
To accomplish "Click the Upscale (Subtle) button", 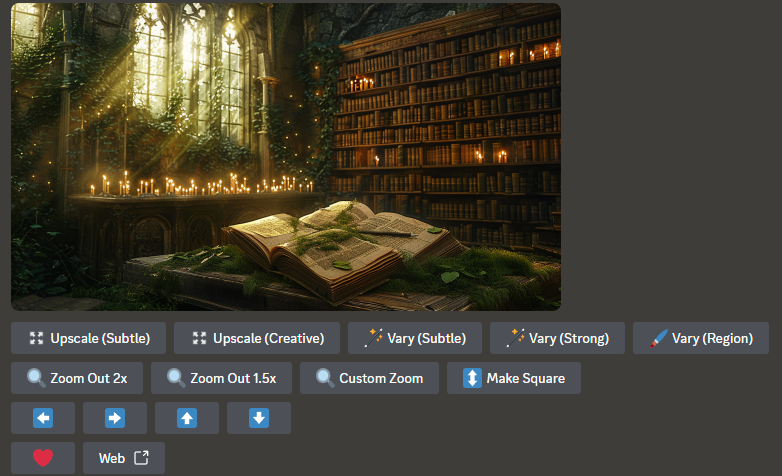I will pos(88,338).
